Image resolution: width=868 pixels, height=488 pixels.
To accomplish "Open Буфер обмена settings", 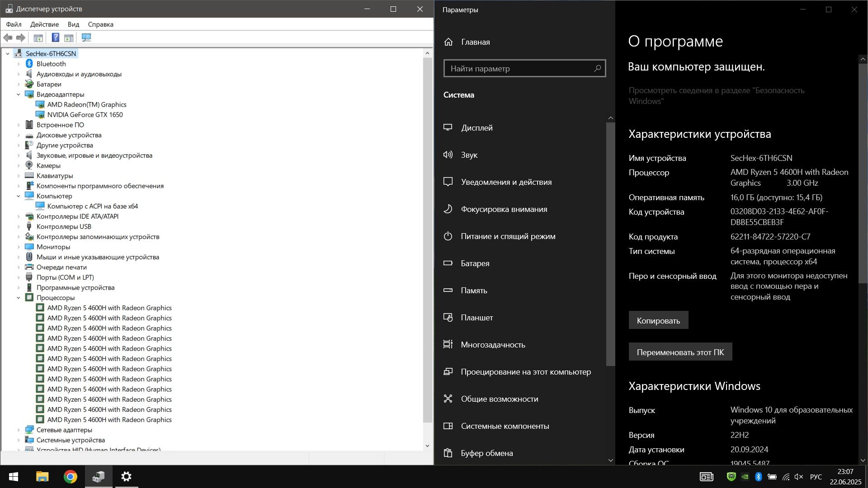I will click(x=520, y=453).
